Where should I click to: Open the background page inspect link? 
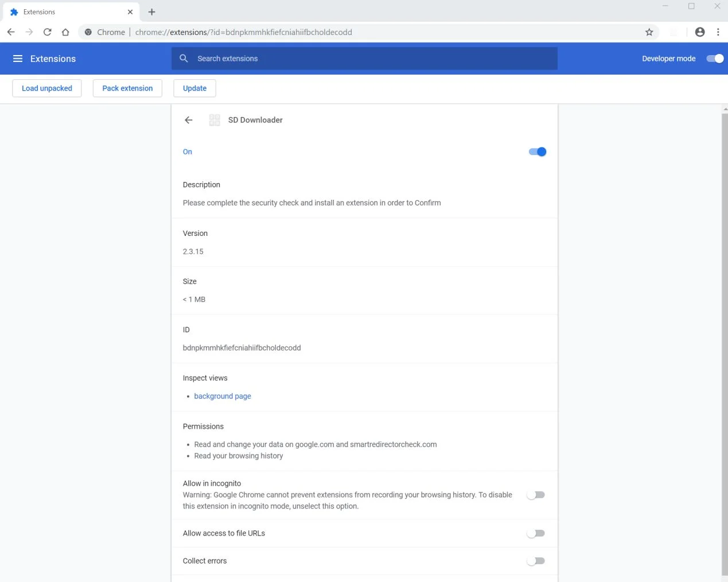tap(223, 396)
